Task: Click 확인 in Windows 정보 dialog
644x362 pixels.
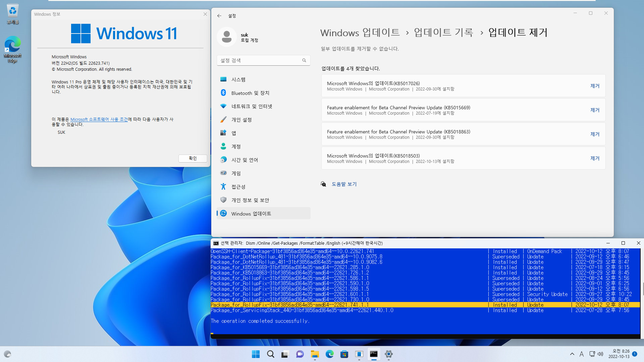Action: click(193, 158)
